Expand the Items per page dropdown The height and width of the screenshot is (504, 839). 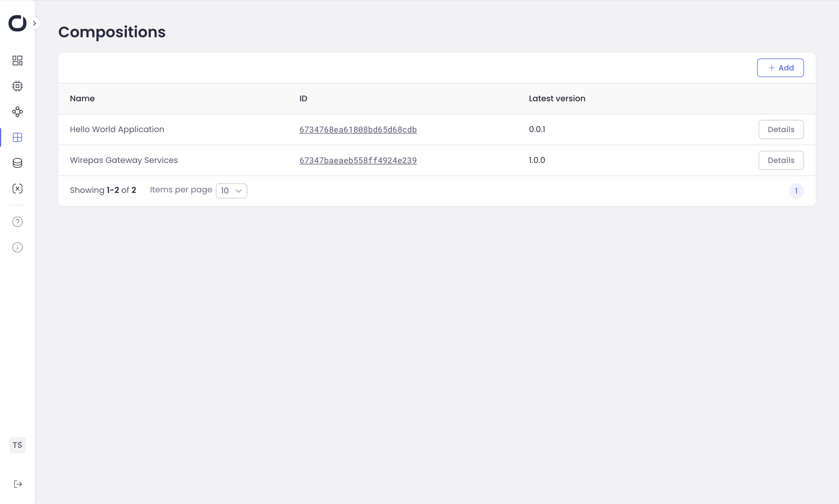[231, 191]
